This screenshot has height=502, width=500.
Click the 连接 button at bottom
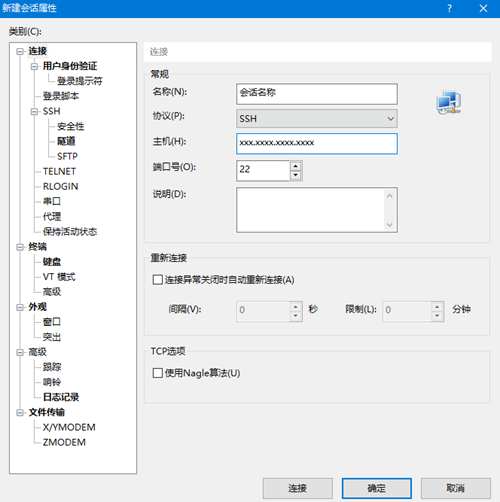pyautogui.click(x=297, y=488)
